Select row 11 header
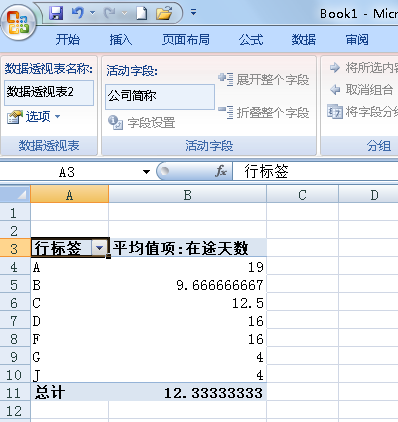The width and height of the screenshot is (398, 422). pos(15,393)
